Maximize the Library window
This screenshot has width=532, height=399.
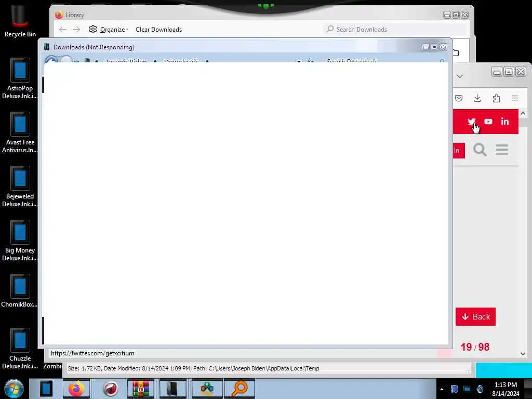tap(456, 15)
